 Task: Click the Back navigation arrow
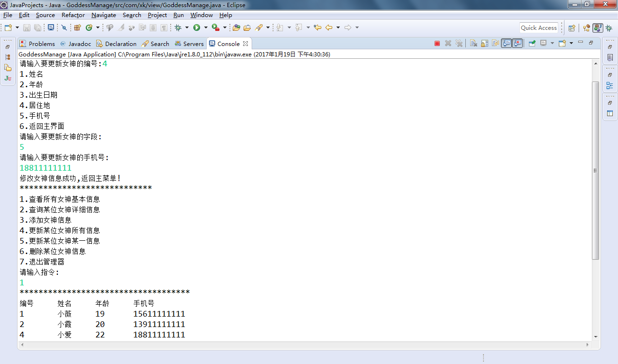tap(328, 27)
